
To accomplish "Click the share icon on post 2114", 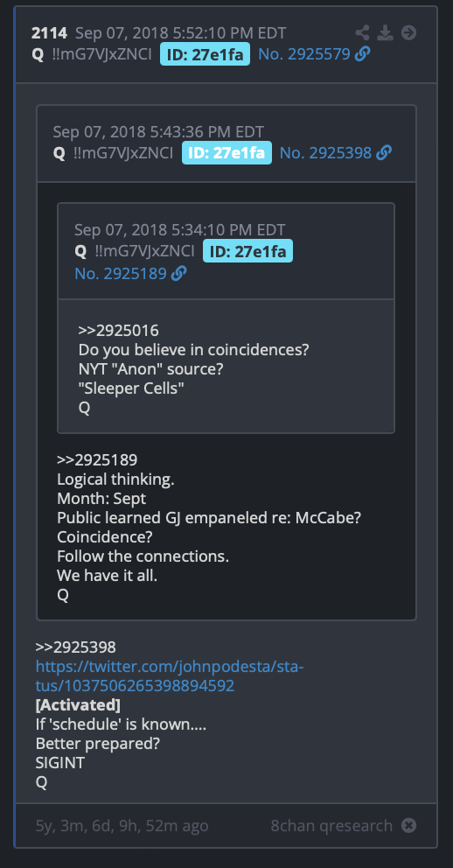I will click(x=362, y=32).
